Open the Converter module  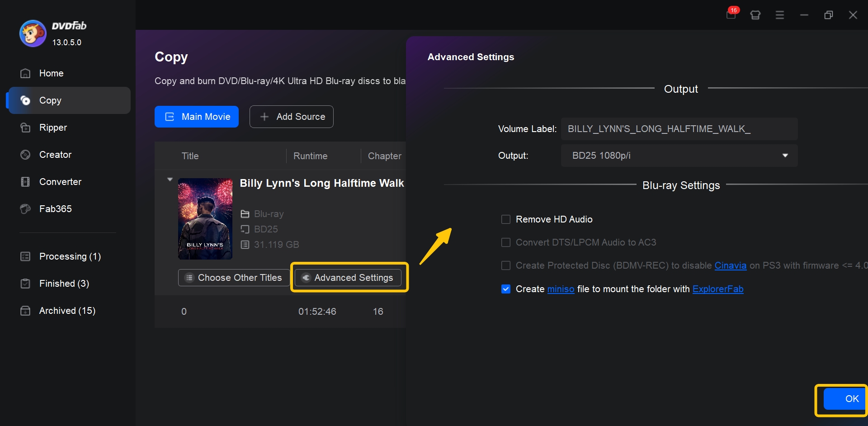[x=60, y=181]
